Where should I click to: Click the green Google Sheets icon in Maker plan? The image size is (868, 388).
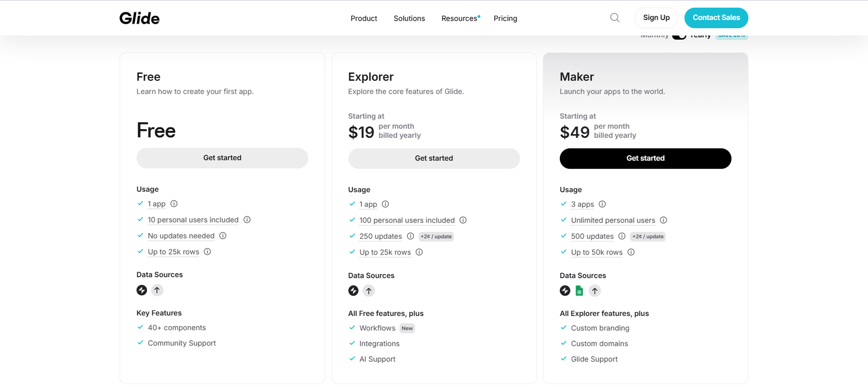coord(579,291)
